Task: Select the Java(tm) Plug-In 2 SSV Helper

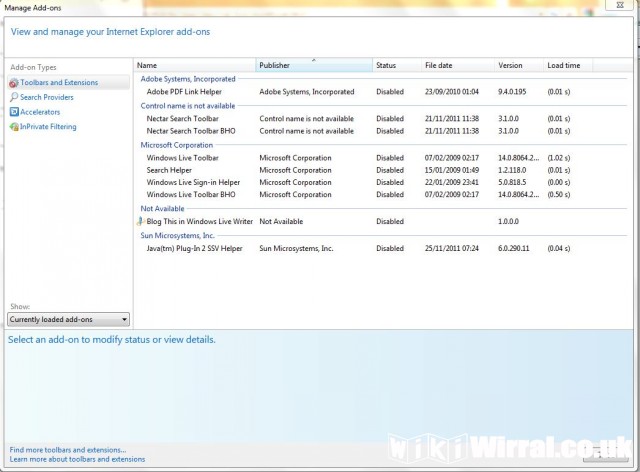Action: (194, 248)
